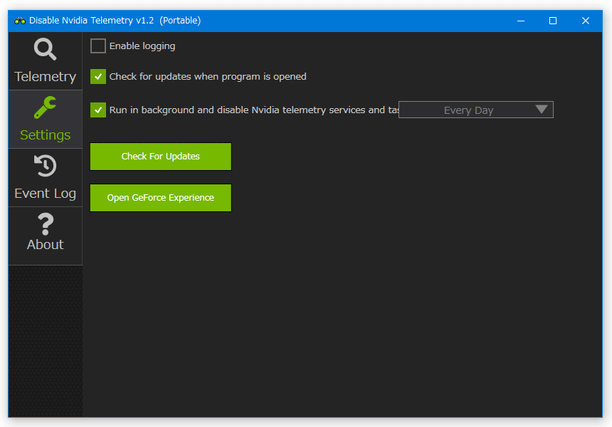This screenshot has width=612, height=427.
Task: Click the Run in background label text
Action: coord(254,110)
